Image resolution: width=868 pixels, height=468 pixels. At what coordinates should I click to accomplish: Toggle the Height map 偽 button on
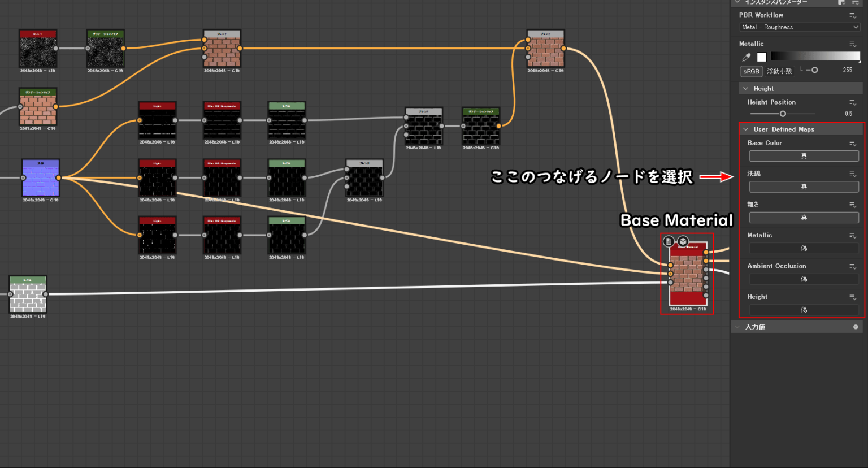[804, 309]
